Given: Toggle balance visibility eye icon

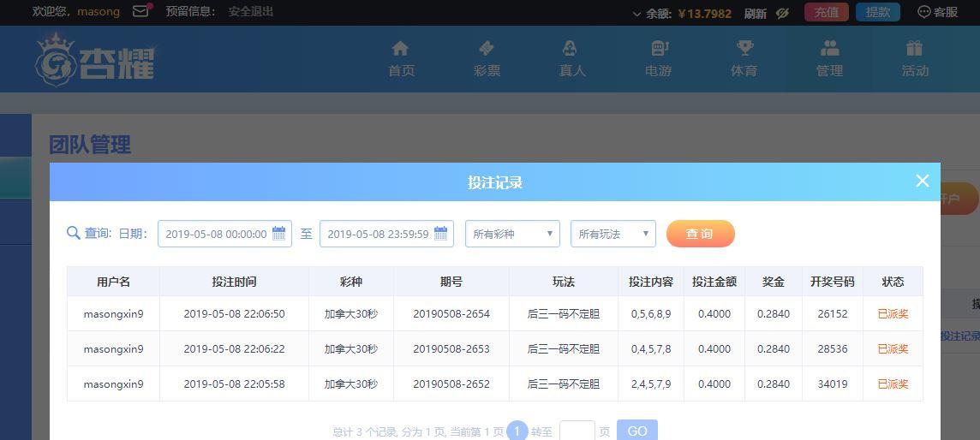Looking at the screenshot, I should point(782,13).
